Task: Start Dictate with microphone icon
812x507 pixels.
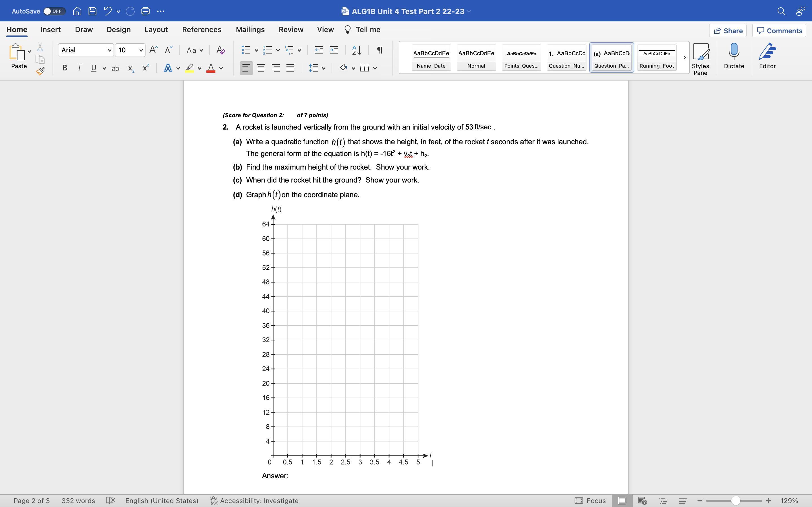Action: pos(734,56)
